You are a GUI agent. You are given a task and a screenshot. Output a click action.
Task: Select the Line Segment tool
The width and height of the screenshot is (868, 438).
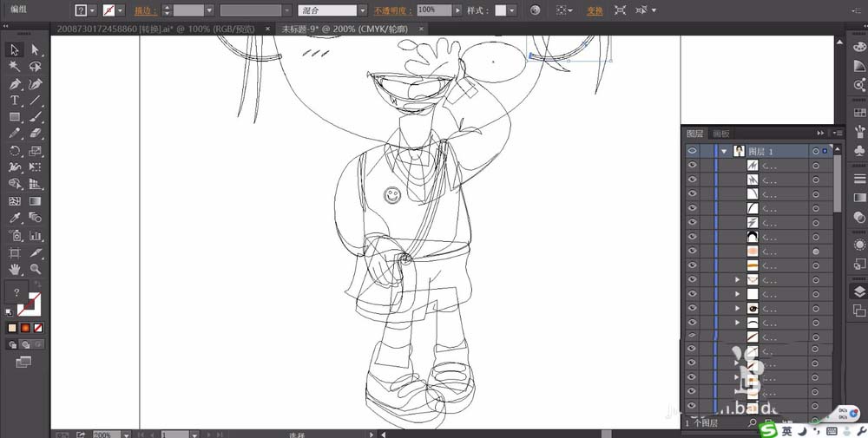point(35,100)
